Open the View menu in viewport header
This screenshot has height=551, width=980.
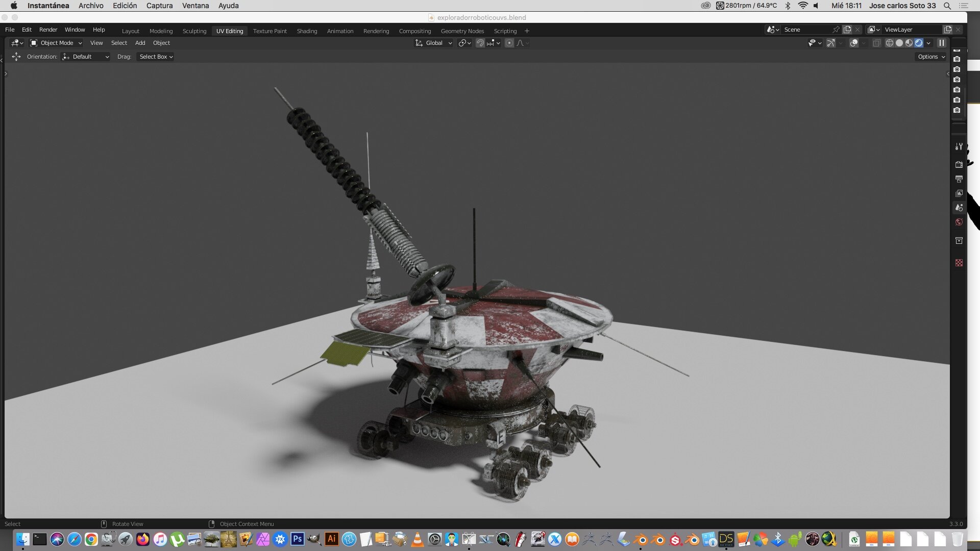coord(96,43)
